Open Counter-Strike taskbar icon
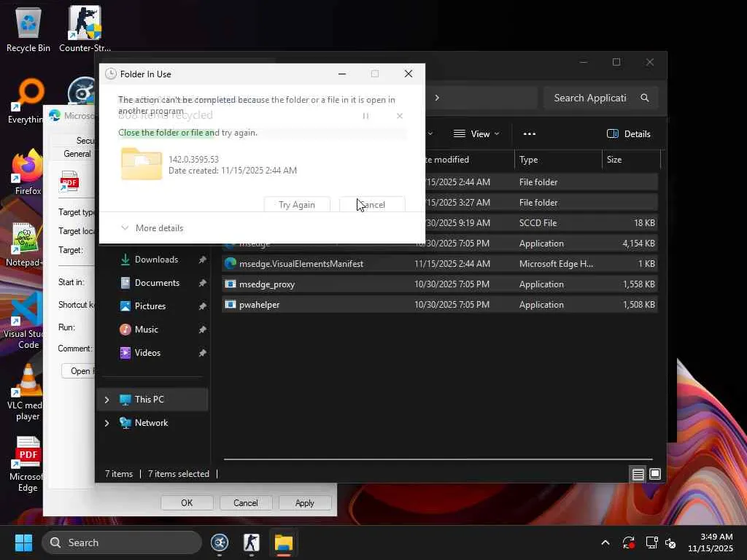Screen dimensions: 747x560 click(252, 542)
